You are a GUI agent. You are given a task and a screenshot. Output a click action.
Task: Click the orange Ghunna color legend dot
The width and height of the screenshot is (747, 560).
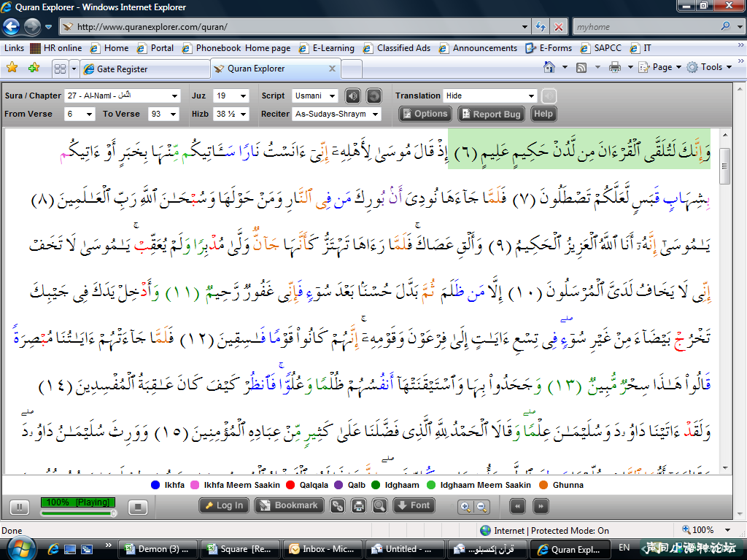[543, 485]
